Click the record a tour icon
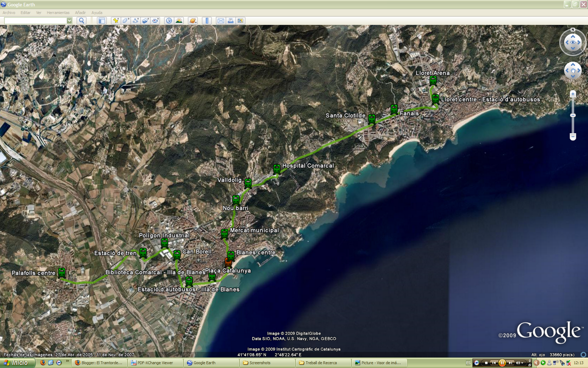Image resolution: width=588 pixels, height=368 pixels. point(155,21)
